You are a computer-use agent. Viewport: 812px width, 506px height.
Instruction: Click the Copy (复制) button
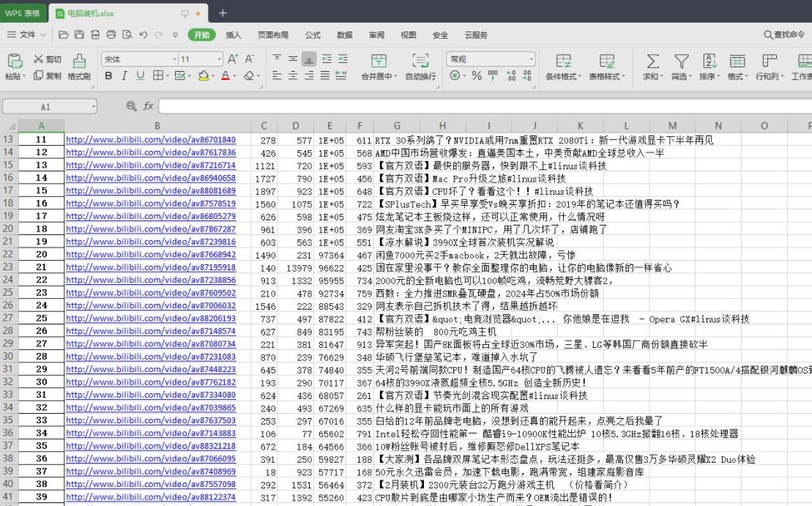pos(47,75)
